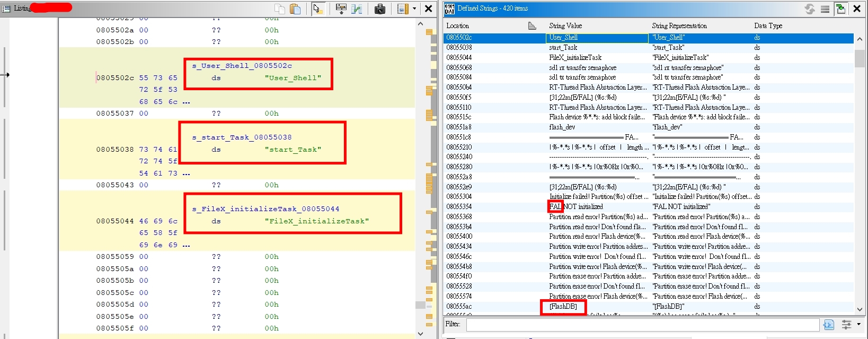Viewport: 868px width, 339px height.
Task: Click the Paste icon in Listing toolbar
Action: (x=296, y=8)
